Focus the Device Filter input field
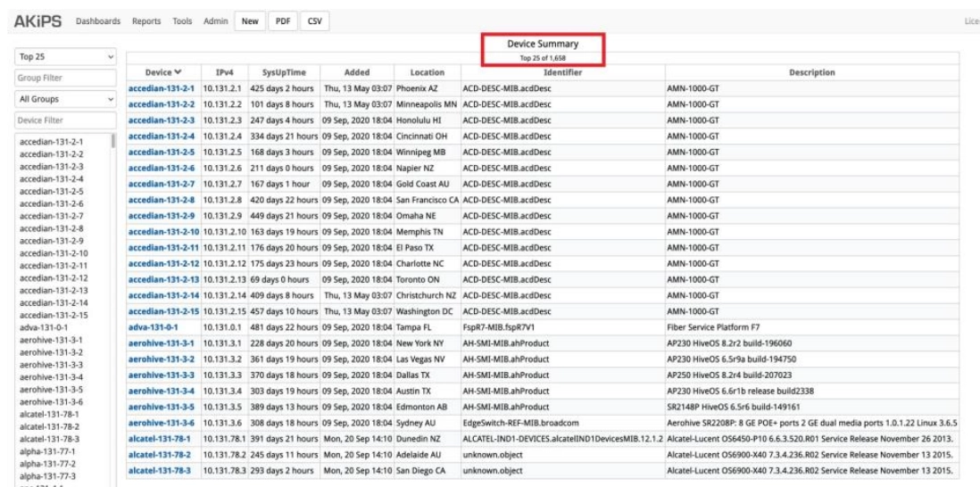Viewport: 980px width, 487px height. click(x=66, y=120)
